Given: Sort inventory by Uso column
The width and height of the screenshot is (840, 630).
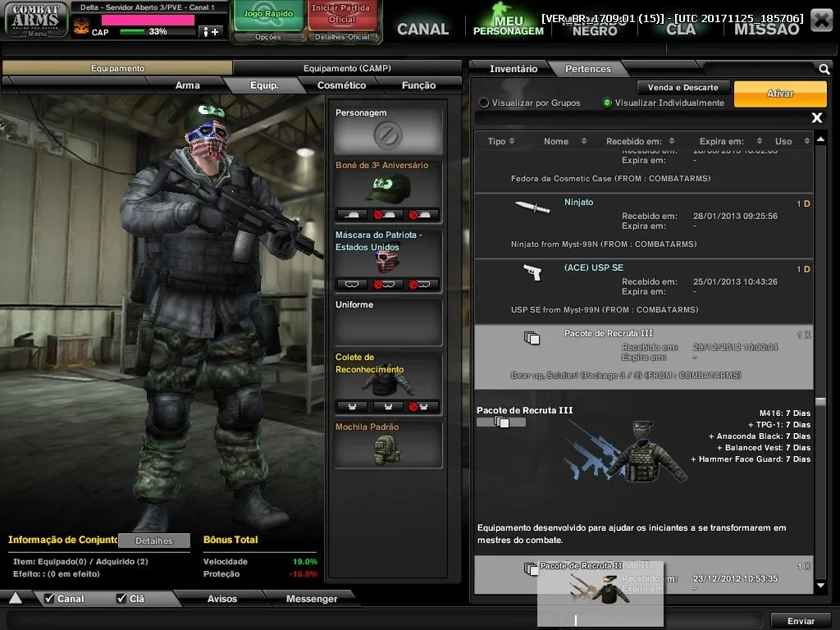Looking at the screenshot, I should (792, 141).
